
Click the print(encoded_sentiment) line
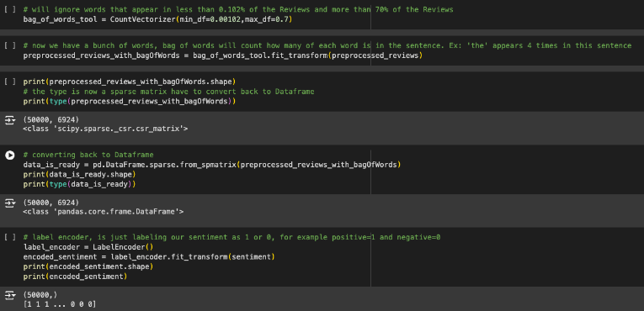[x=75, y=277]
